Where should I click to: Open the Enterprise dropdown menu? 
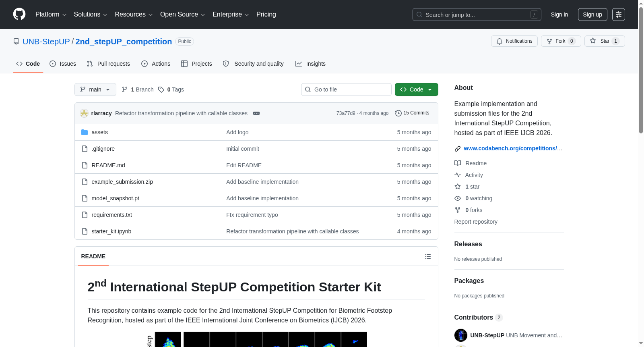(x=231, y=15)
